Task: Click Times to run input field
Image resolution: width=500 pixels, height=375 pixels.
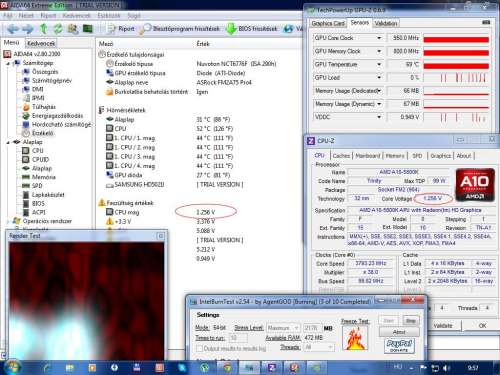Action: (x=237, y=338)
